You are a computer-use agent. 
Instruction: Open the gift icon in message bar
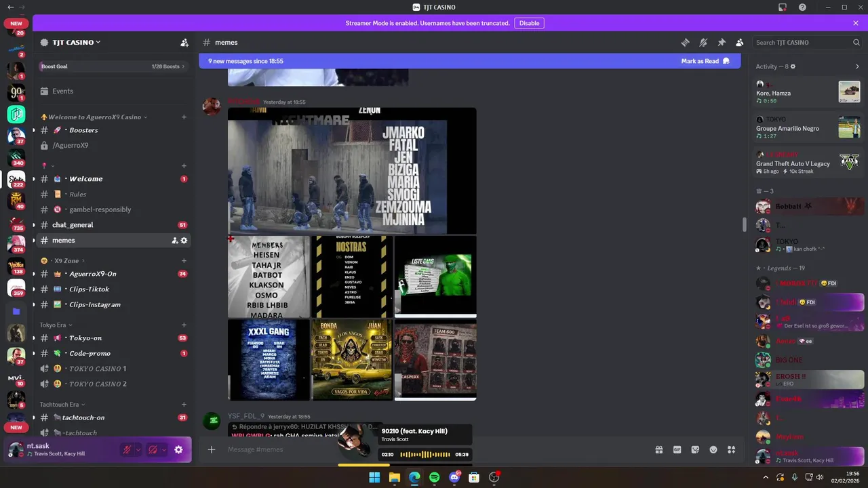658,449
